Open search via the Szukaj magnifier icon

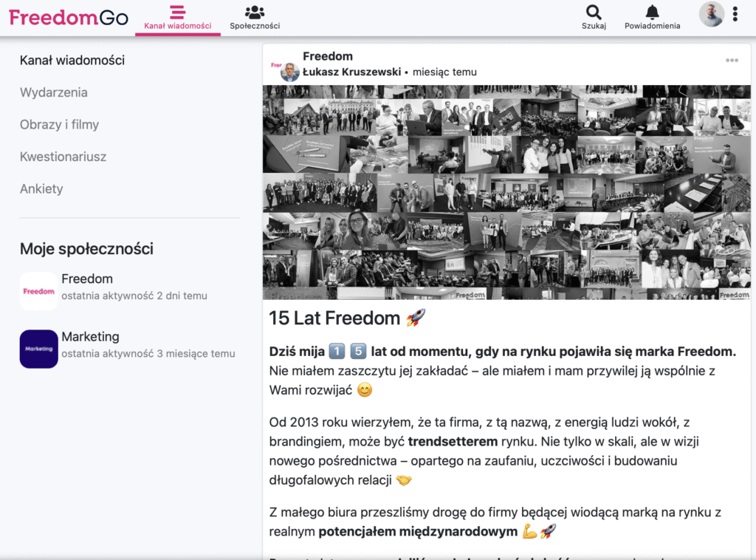594,17
